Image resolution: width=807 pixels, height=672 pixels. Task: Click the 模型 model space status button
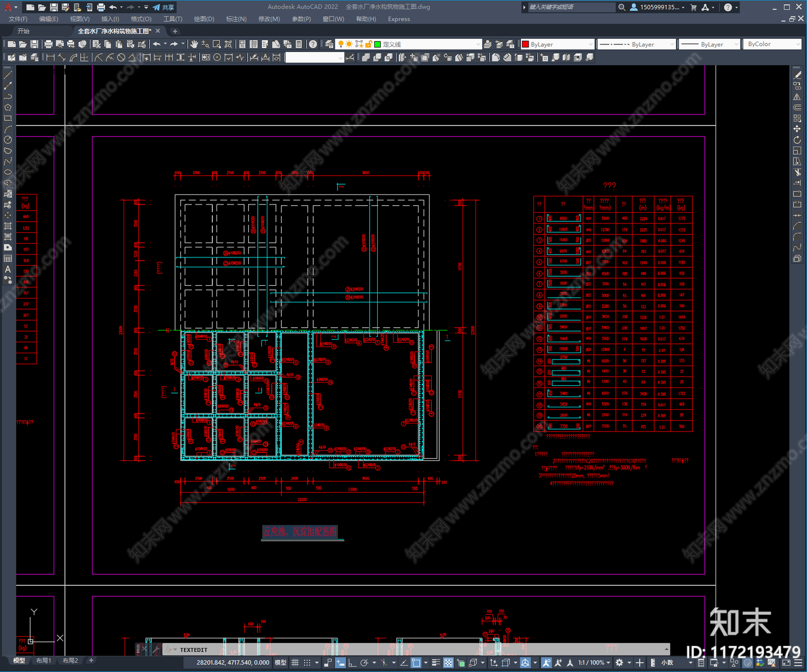[x=280, y=662]
